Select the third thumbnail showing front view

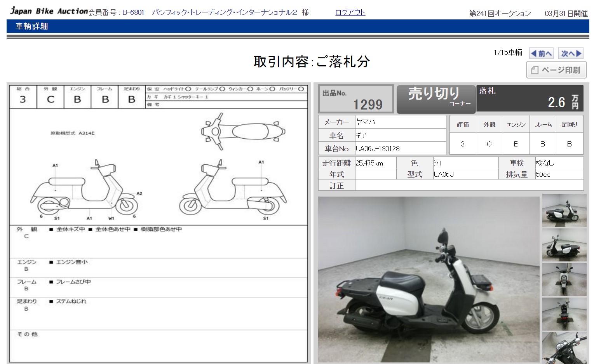click(x=564, y=279)
